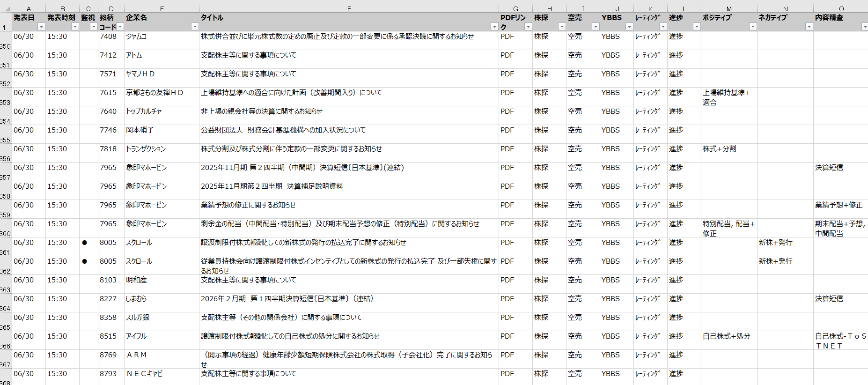Select column A header
The image size is (868, 385).
(x=29, y=9)
